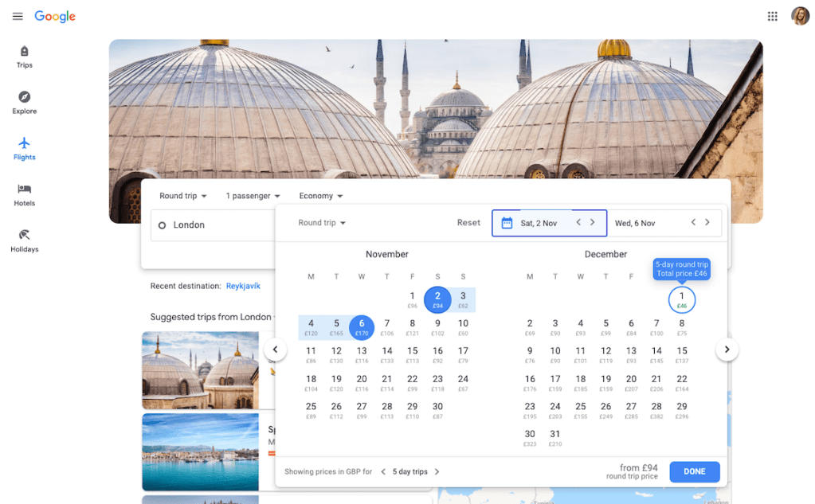
Task: Open Holidays from the sidebar
Action: coord(24,240)
